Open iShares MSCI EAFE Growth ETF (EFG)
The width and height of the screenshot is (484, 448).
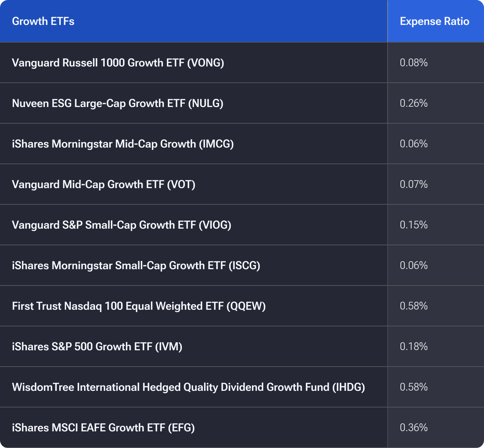click(103, 428)
